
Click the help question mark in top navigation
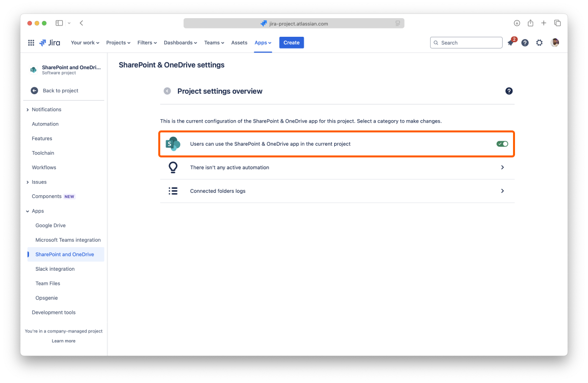click(525, 43)
